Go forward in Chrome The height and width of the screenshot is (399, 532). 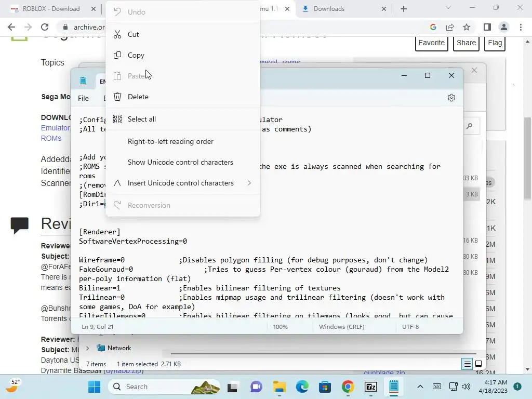[x=28, y=27]
